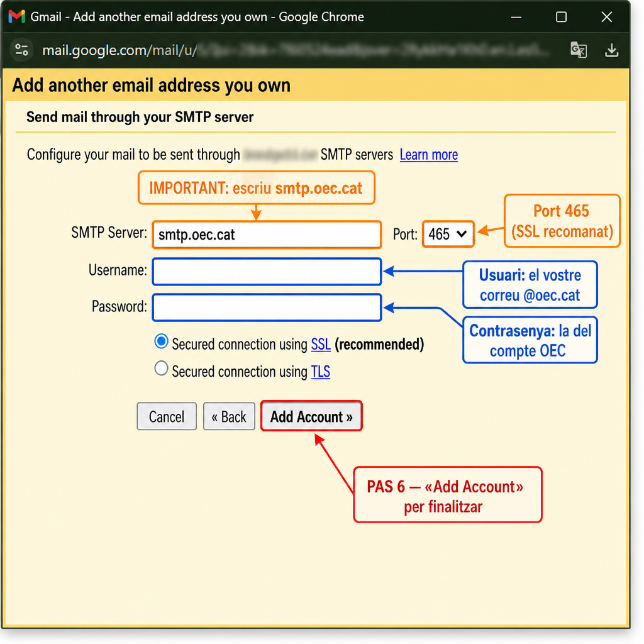Click the 'Send mail through your SMTP server' heading
Image resolution: width=644 pixels, height=644 pixels.
click(x=140, y=117)
